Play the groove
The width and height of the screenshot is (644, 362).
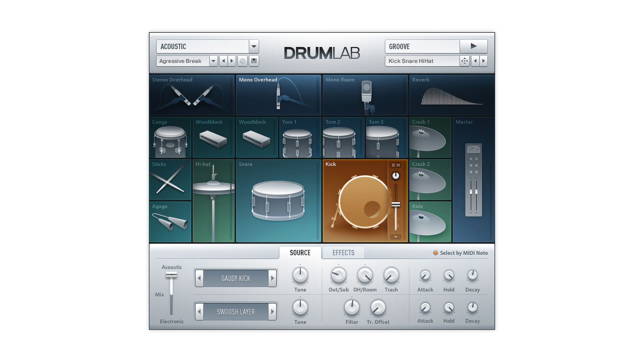coord(473,46)
